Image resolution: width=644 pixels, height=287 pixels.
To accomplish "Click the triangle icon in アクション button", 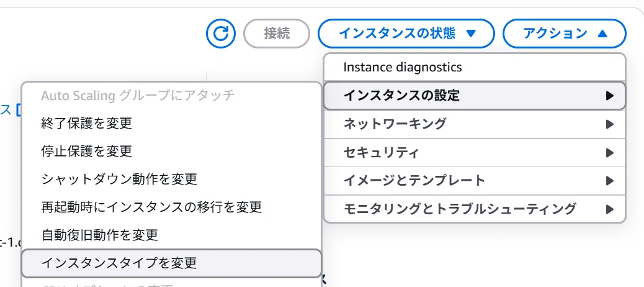I will point(602,34).
